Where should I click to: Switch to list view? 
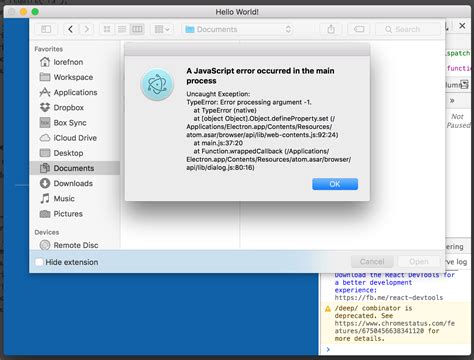122,29
